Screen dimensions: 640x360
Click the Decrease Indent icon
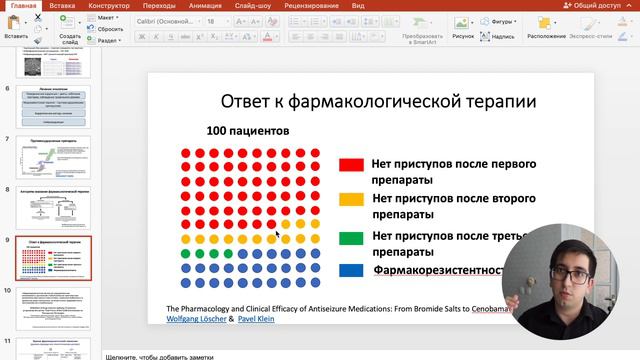(x=337, y=22)
